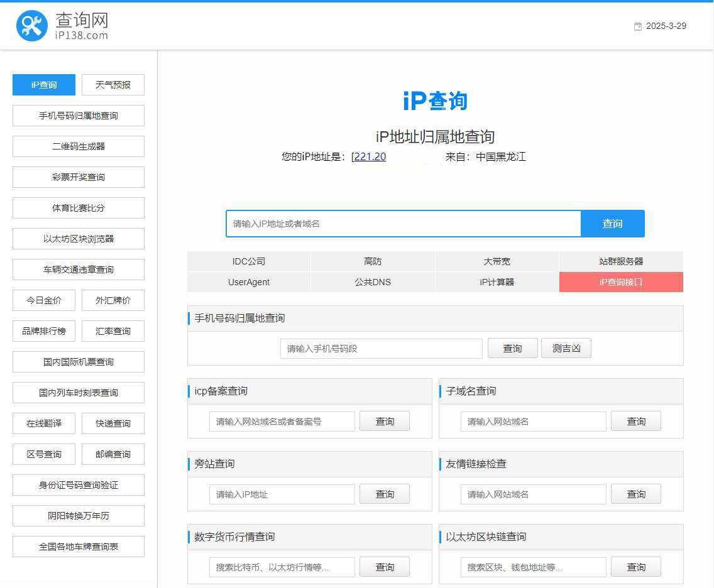714x588 pixels.
Task: Focus the 搜索比特币、以太坊行情 search box
Action: click(282, 567)
